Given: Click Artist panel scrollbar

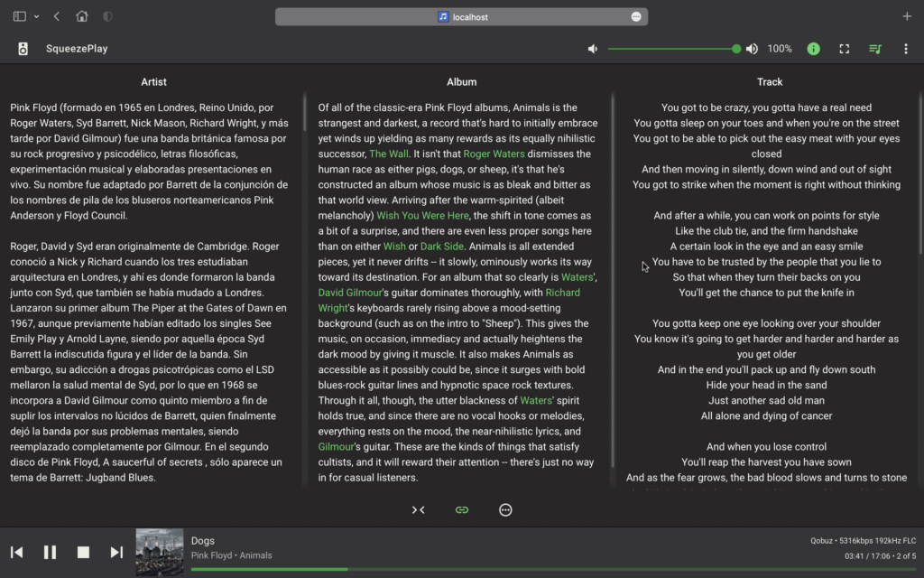Looking at the screenshot, I should pos(305,112).
